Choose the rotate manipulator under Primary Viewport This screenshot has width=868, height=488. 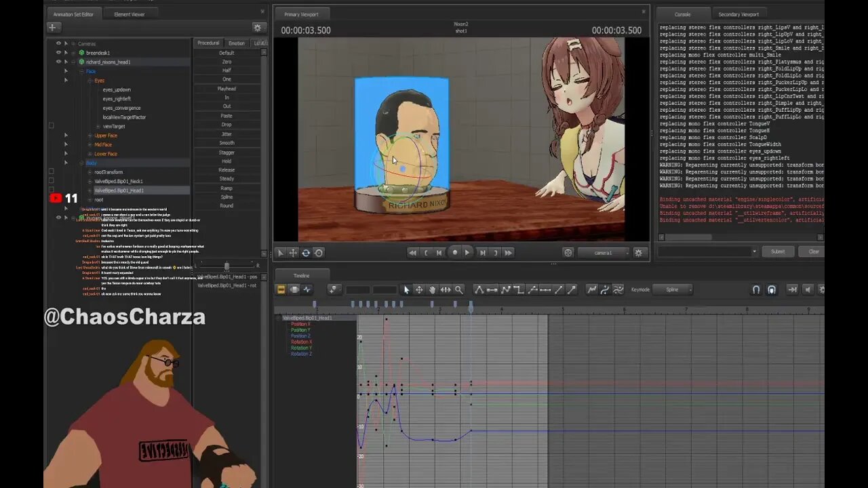coord(306,253)
